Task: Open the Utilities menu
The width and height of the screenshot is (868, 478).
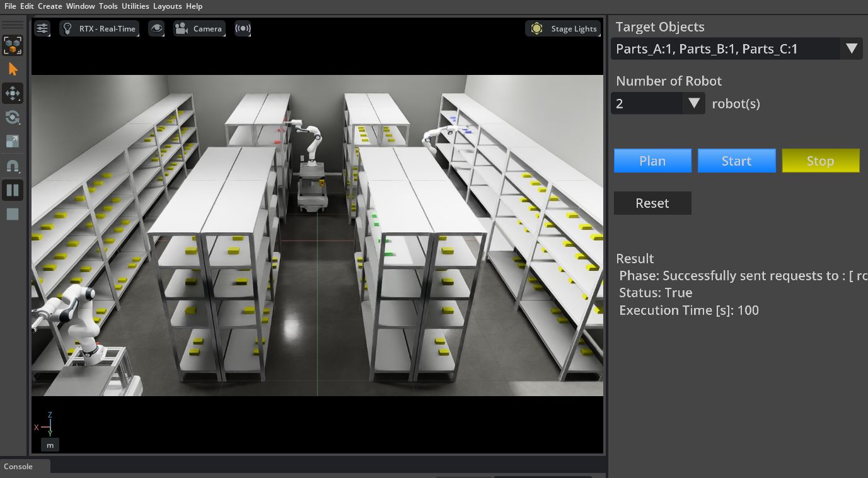Action: (x=135, y=6)
